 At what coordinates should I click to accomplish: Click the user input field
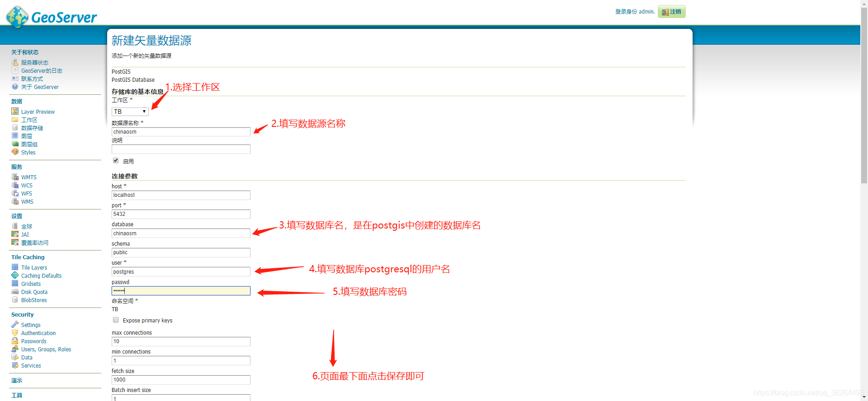(181, 272)
